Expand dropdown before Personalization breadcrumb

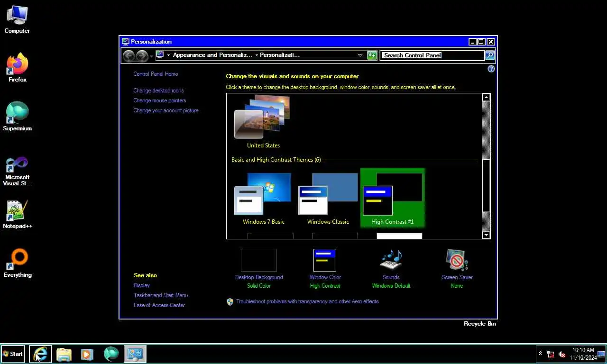tap(257, 55)
